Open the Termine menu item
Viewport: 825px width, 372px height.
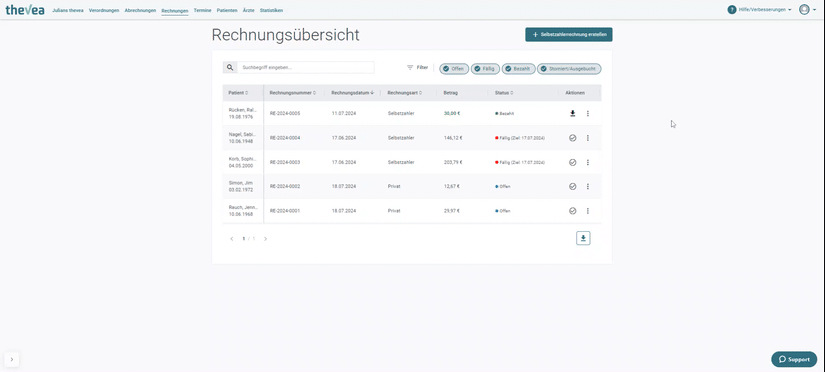[x=203, y=10]
